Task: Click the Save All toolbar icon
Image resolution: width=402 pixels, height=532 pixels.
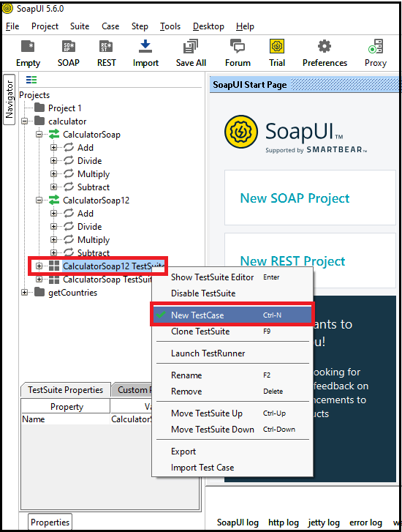Action: [191, 47]
